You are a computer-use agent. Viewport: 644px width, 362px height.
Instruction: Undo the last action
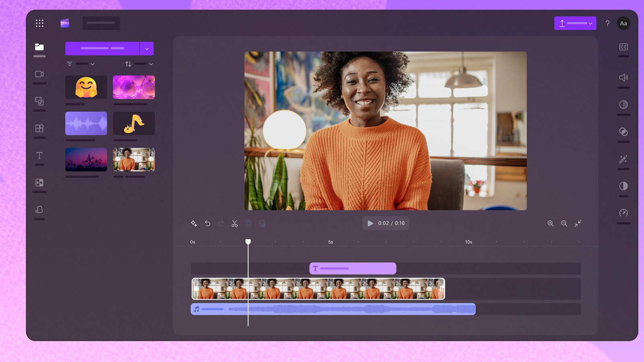[x=207, y=223]
